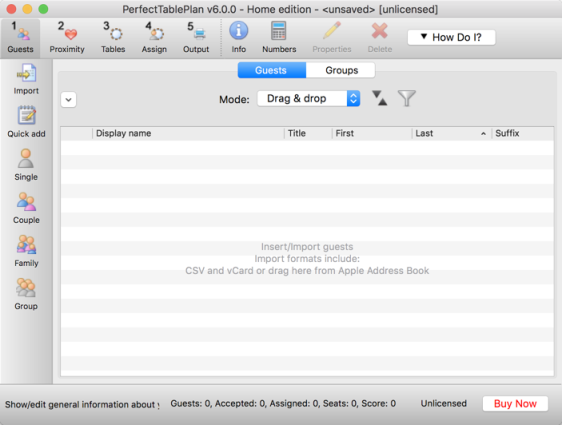
Task: Open the Mode drag & drop dropdown
Action: 309,99
